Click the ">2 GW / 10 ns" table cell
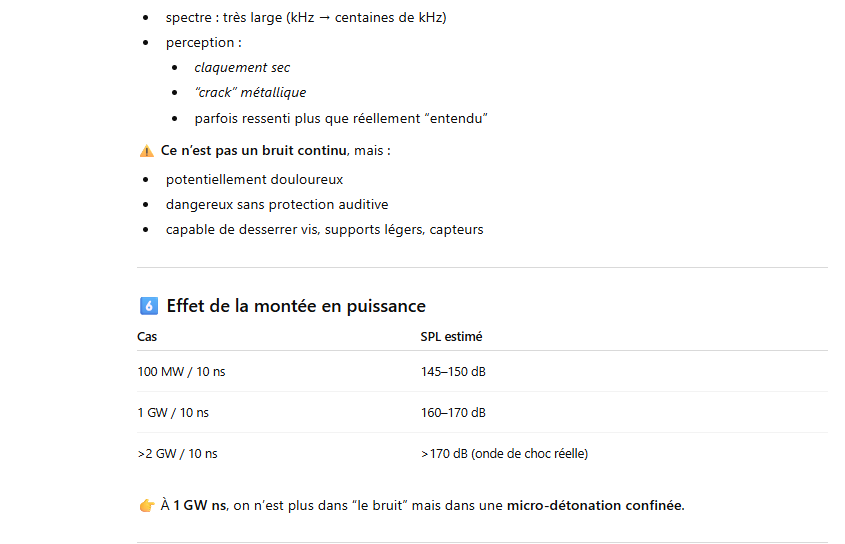845x544 pixels. 177,454
